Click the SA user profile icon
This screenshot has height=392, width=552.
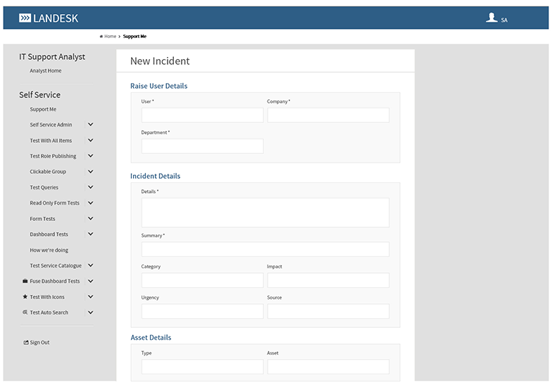(x=491, y=18)
